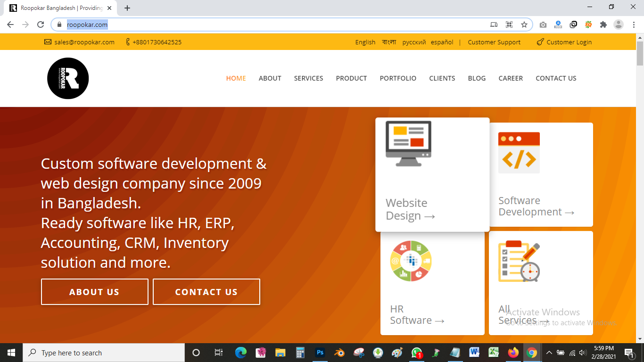
Task: Open the HR Software → link
Action: tap(417, 314)
